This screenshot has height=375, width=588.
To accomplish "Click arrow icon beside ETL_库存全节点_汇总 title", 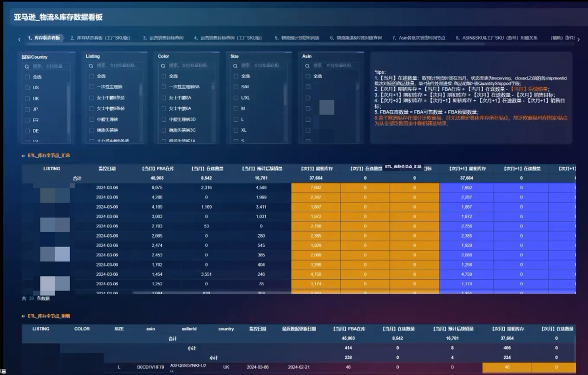I will coord(24,155).
